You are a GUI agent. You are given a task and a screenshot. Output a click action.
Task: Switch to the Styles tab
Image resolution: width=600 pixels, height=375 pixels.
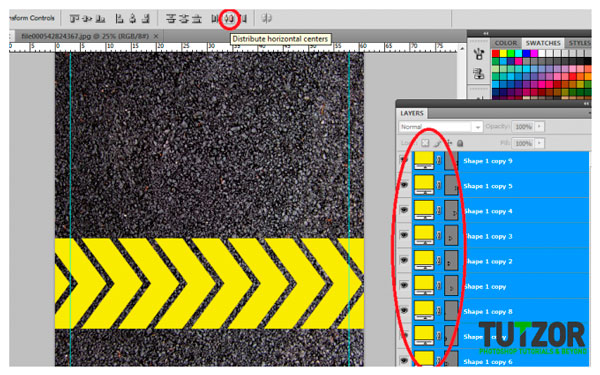point(579,43)
